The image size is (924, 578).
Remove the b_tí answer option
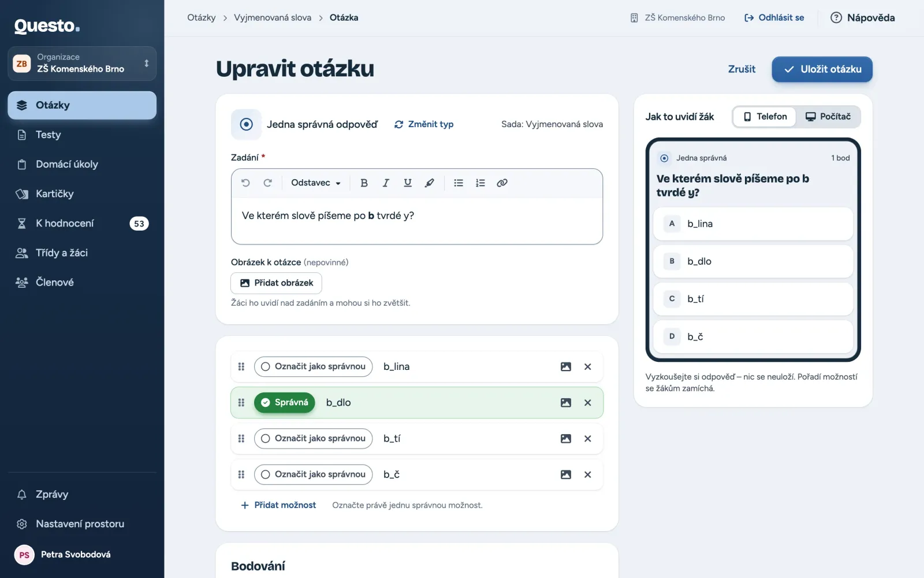[588, 439]
